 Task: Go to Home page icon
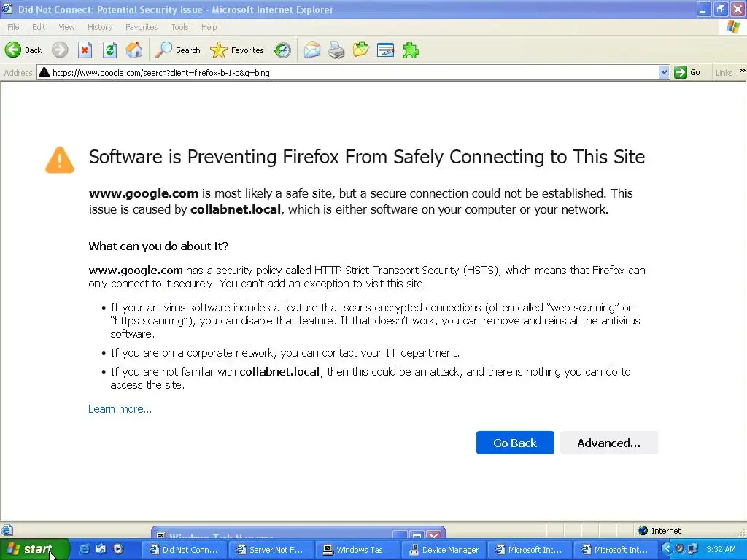click(134, 50)
